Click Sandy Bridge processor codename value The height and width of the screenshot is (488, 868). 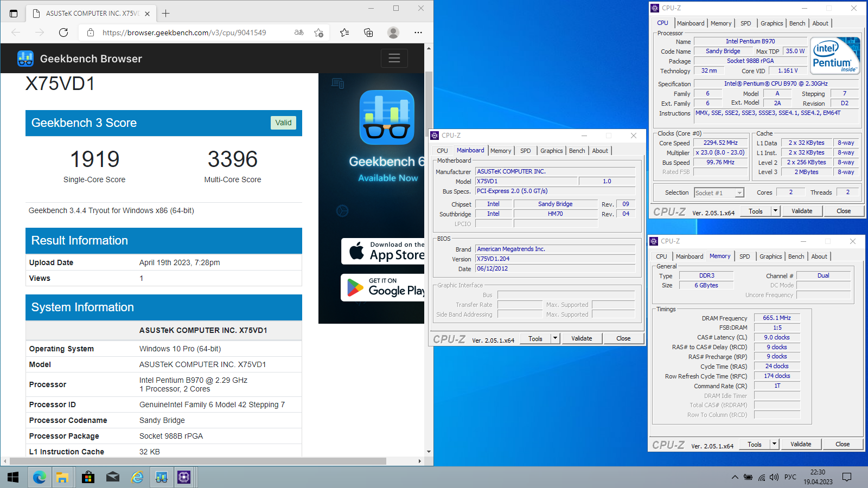tap(162, 420)
